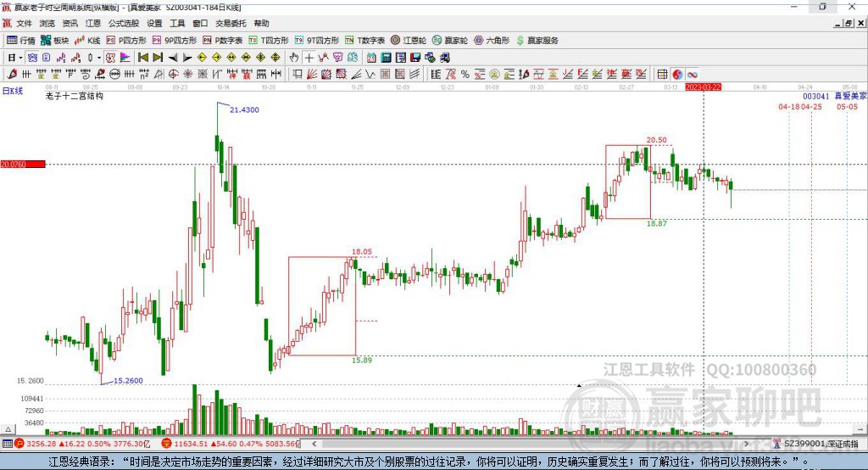Open the 江恩 menu
868x470 pixels.
93,23
